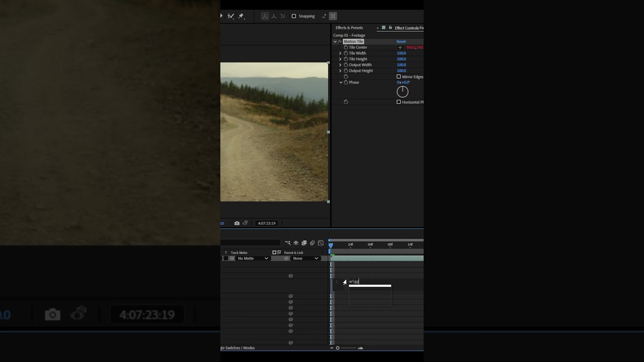Toggle snap to collapsed compositions icon
This screenshot has width=644, height=362.
333,16
